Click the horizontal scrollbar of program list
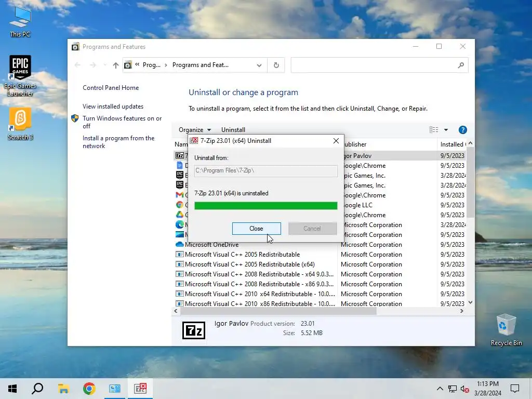This screenshot has height=399, width=532. 278,311
